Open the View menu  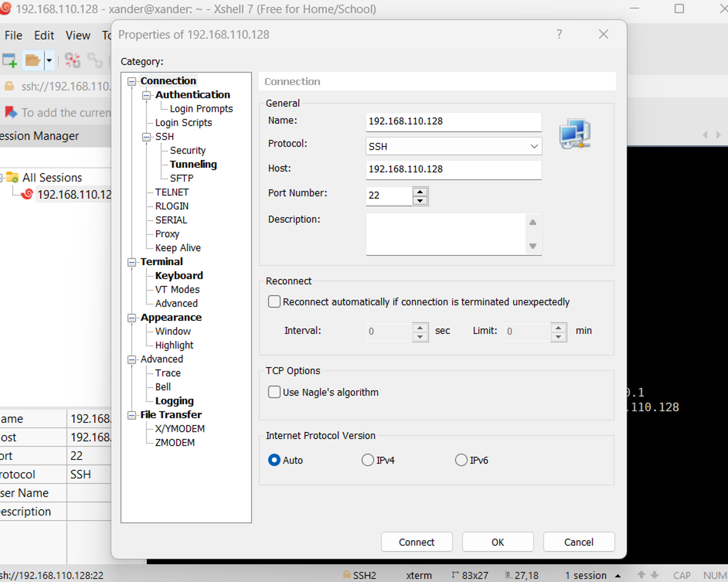pos(78,35)
